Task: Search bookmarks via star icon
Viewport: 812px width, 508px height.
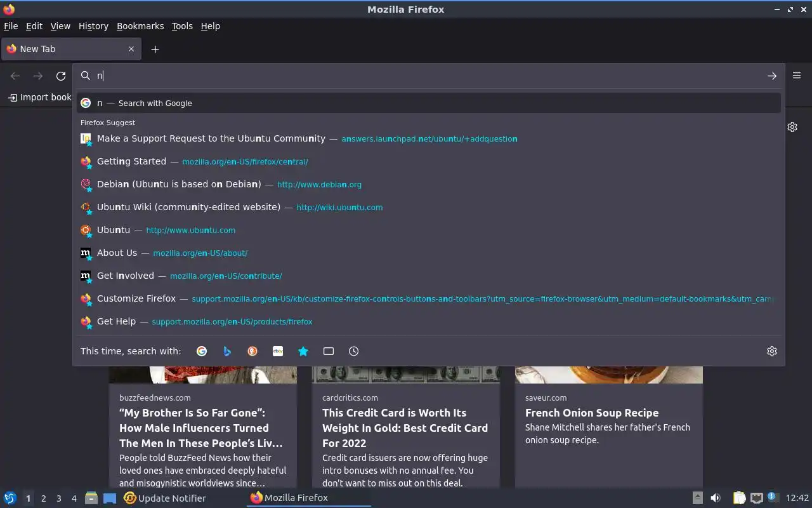Action: tap(303, 351)
